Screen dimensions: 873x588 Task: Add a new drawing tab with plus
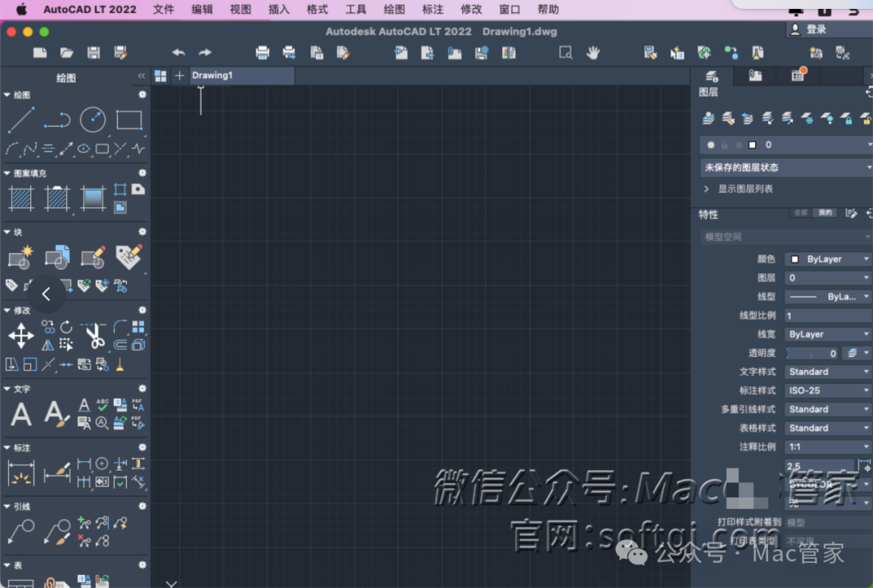click(x=179, y=76)
